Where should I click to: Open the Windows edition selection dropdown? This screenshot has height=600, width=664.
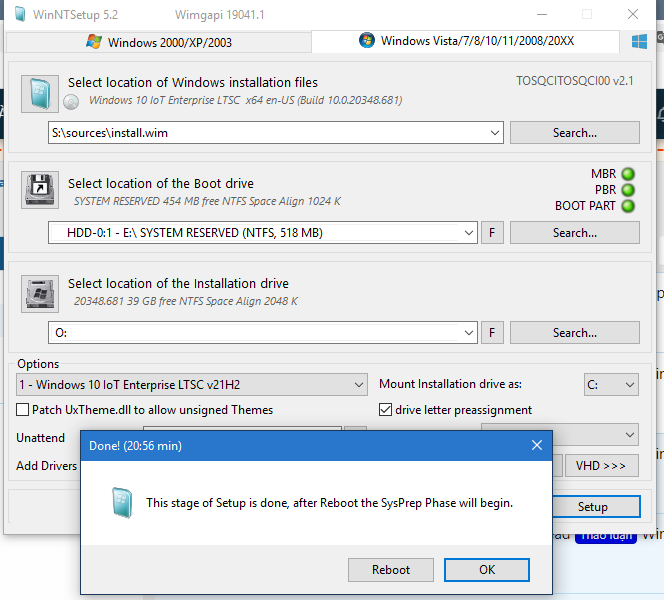(x=192, y=384)
